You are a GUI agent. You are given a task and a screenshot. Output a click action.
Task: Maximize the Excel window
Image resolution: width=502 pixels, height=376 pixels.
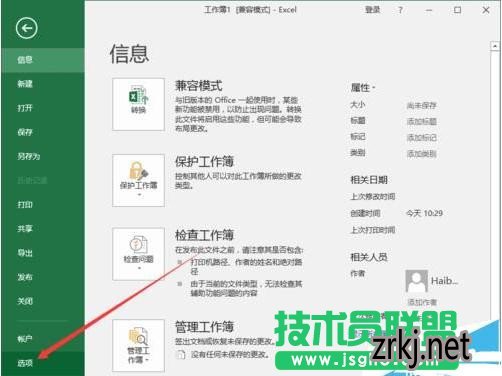pos(458,10)
